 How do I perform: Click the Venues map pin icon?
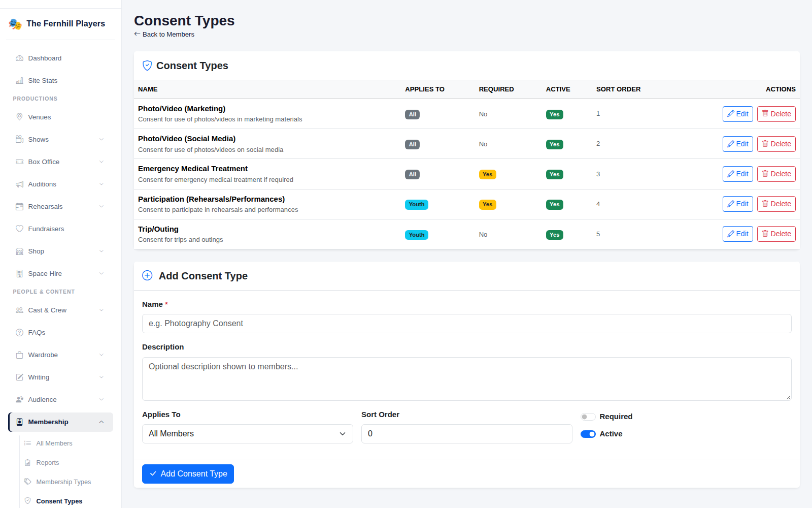(x=19, y=117)
